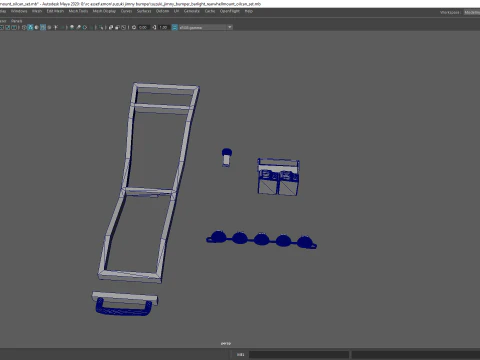Viewport: 480px width, 360px height.
Task: Open the Mesh menu
Action: [37, 11]
